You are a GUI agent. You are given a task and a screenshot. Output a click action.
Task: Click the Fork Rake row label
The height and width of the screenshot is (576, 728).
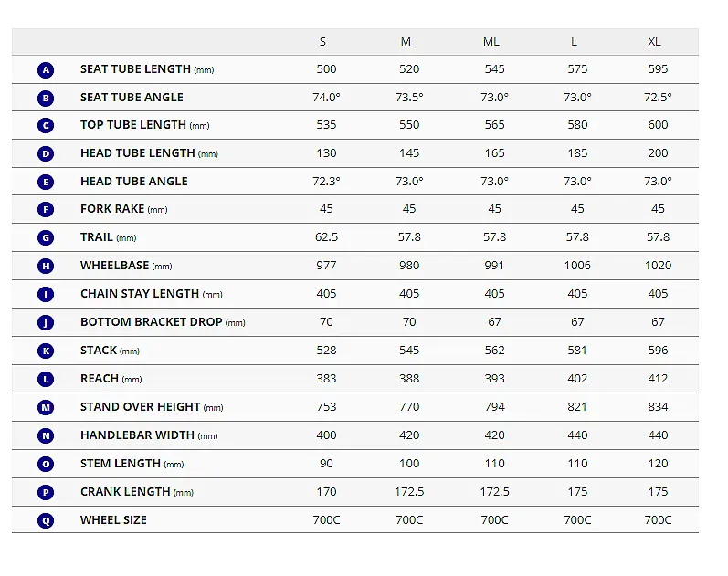coord(124,209)
